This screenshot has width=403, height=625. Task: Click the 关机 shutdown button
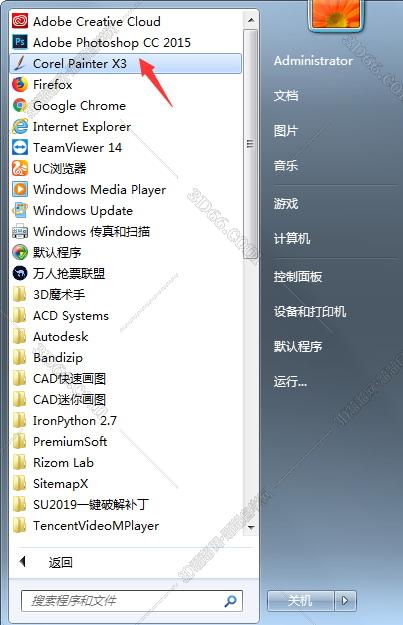click(301, 600)
